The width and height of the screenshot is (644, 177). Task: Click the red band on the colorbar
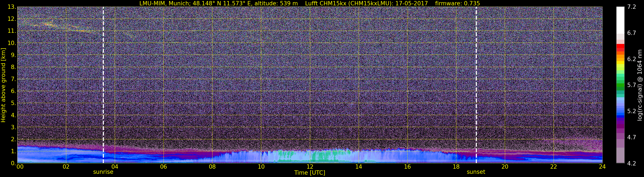[620, 48]
